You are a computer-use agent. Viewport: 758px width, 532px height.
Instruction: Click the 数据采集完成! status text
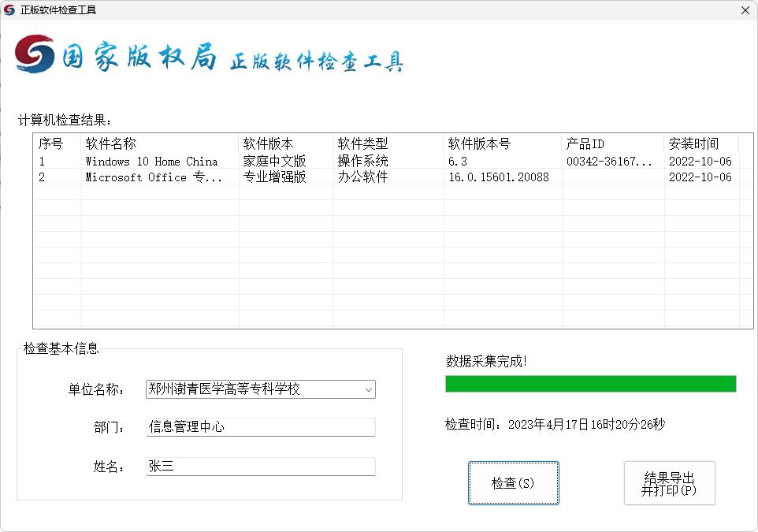[x=486, y=361]
